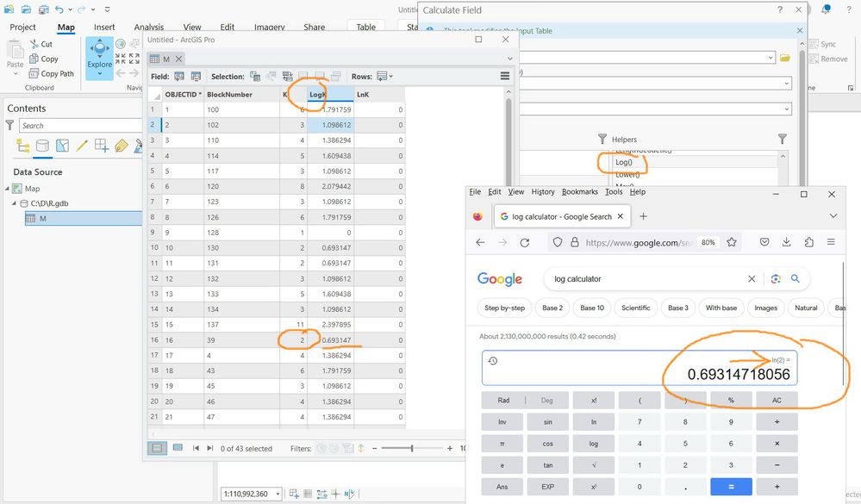Select List By Snapping icon in Contents
The image size is (861, 504).
pyautogui.click(x=101, y=146)
